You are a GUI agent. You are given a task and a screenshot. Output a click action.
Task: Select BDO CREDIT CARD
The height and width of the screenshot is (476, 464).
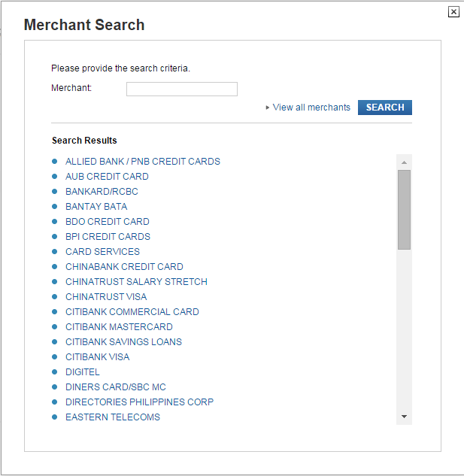(x=108, y=221)
